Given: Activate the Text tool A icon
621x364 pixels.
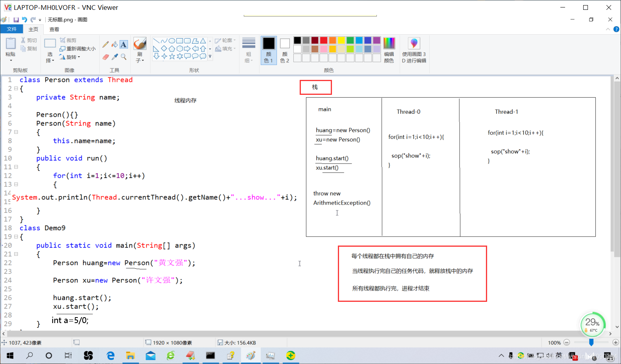Looking at the screenshot, I should point(124,44).
